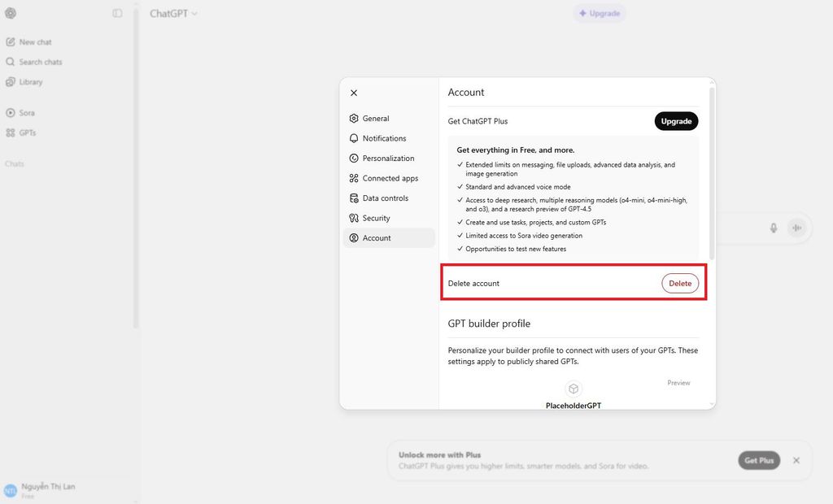Switch to the Security tab
Screen dimensions: 833x504
376,218
